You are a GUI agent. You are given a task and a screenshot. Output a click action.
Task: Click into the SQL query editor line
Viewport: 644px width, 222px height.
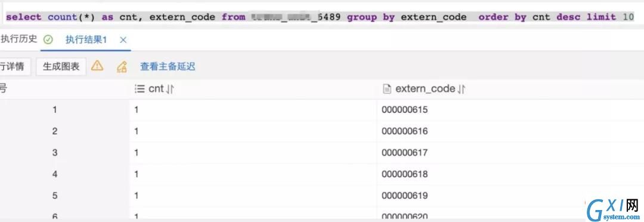click(x=320, y=17)
